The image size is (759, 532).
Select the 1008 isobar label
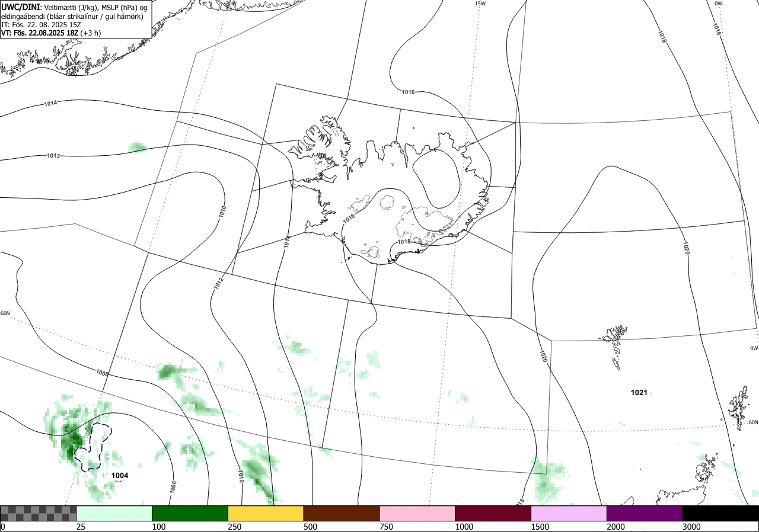tap(102, 373)
